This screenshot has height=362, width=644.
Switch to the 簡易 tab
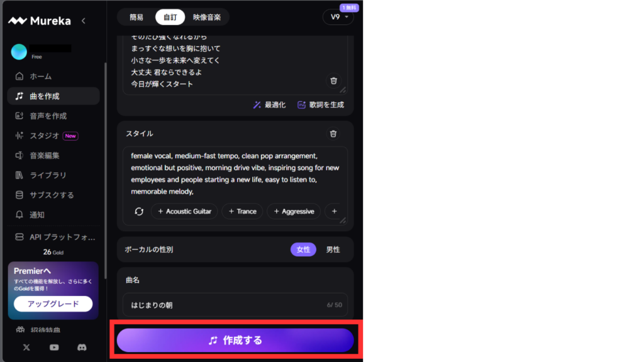(x=136, y=17)
